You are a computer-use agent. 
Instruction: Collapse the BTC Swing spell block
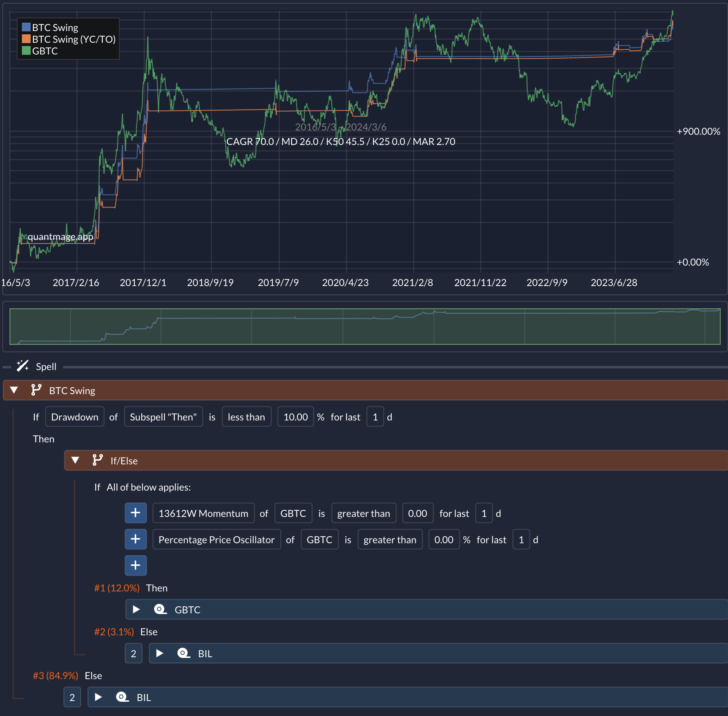pos(14,390)
